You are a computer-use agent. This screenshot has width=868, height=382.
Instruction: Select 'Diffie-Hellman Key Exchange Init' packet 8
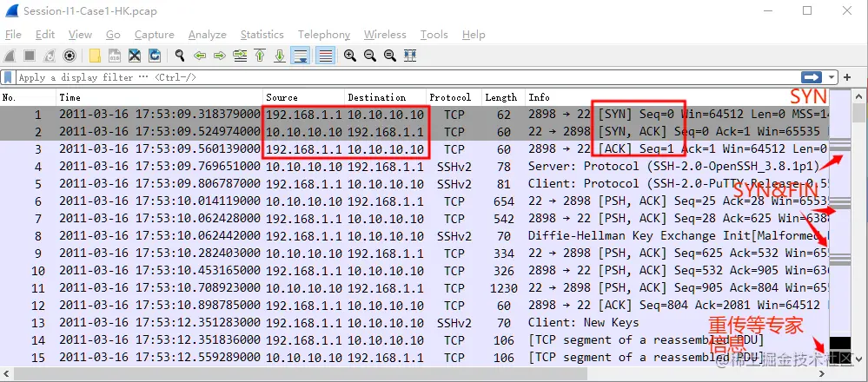point(678,235)
